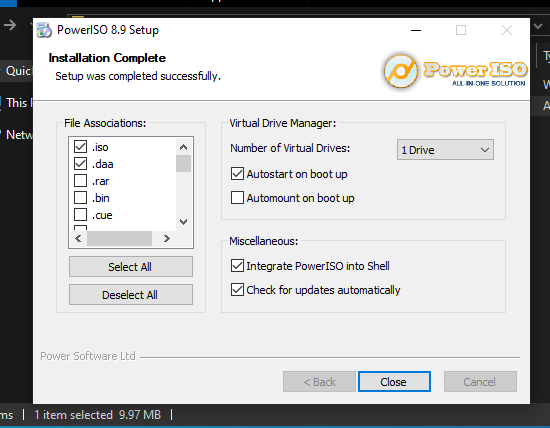The image size is (550, 428).
Task: Click file list scroll up arrow
Action: tap(183, 147)
